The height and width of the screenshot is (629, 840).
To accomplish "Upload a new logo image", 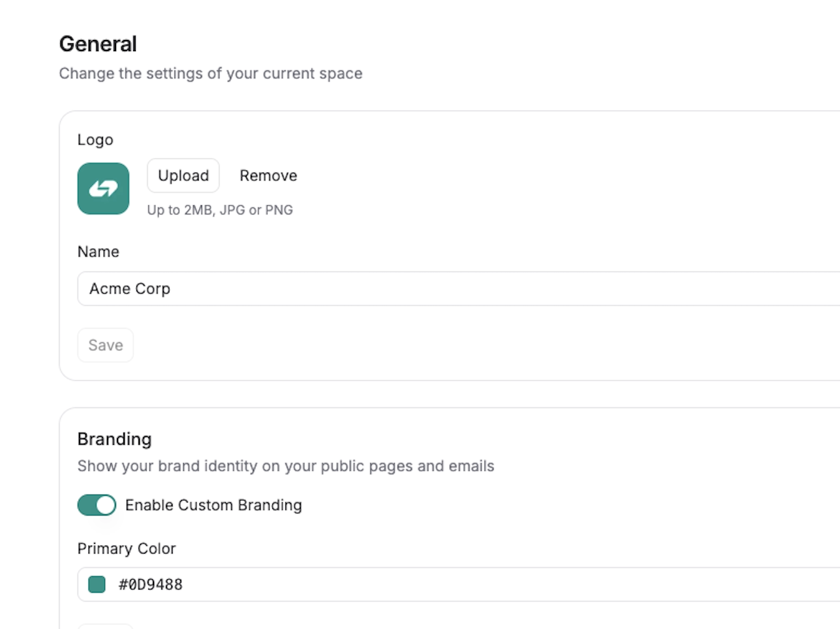I will pyautogui.click(x=183, y=175).
